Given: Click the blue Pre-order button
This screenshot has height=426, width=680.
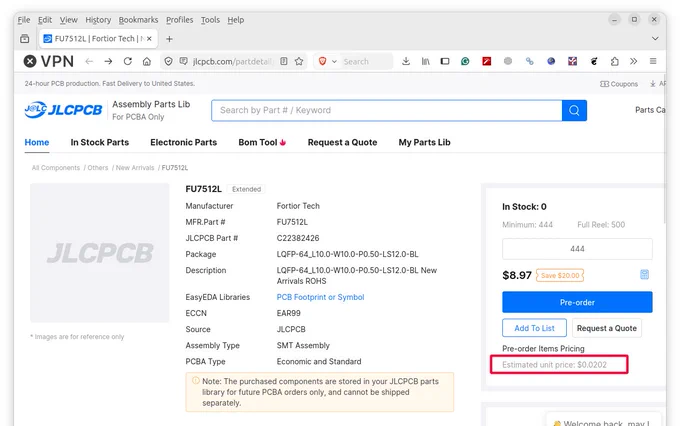Looking at the screenshot, I should pyautogui.click(x=577, y=302).
